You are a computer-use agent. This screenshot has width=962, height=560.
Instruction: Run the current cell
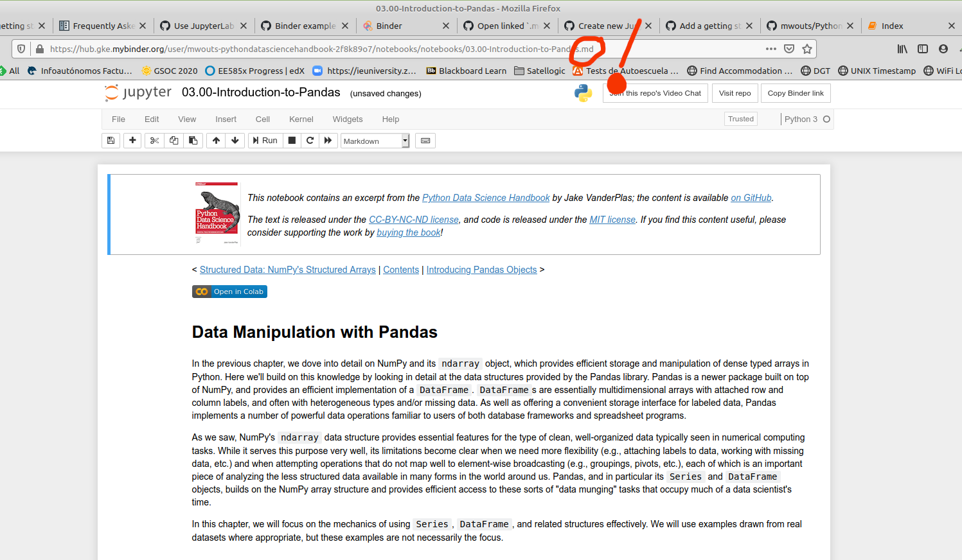[265, 140]
